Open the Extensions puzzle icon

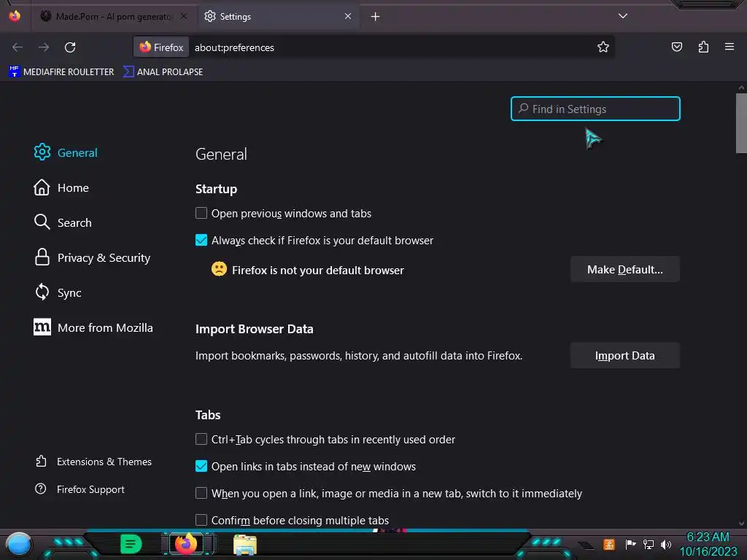click(x=703, y=47)
